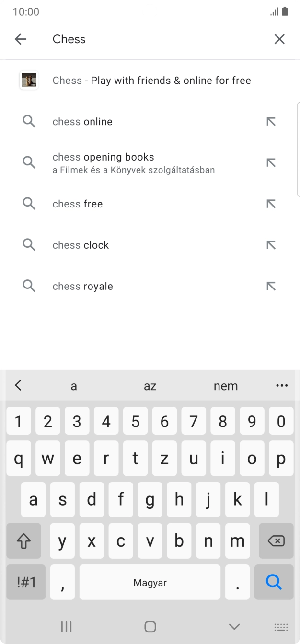Switch to symbols keyboard with !#1 key
The image size is (300, 644).
tap(26, 582)
